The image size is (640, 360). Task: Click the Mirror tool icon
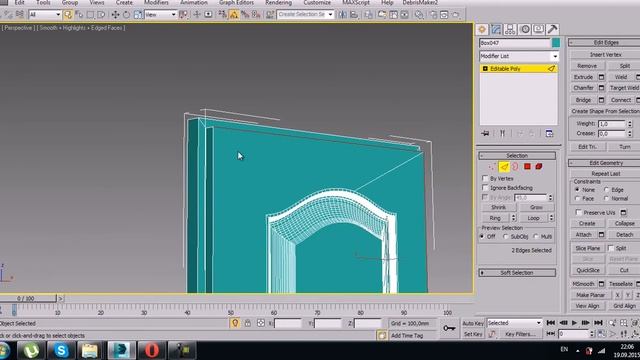342,15
